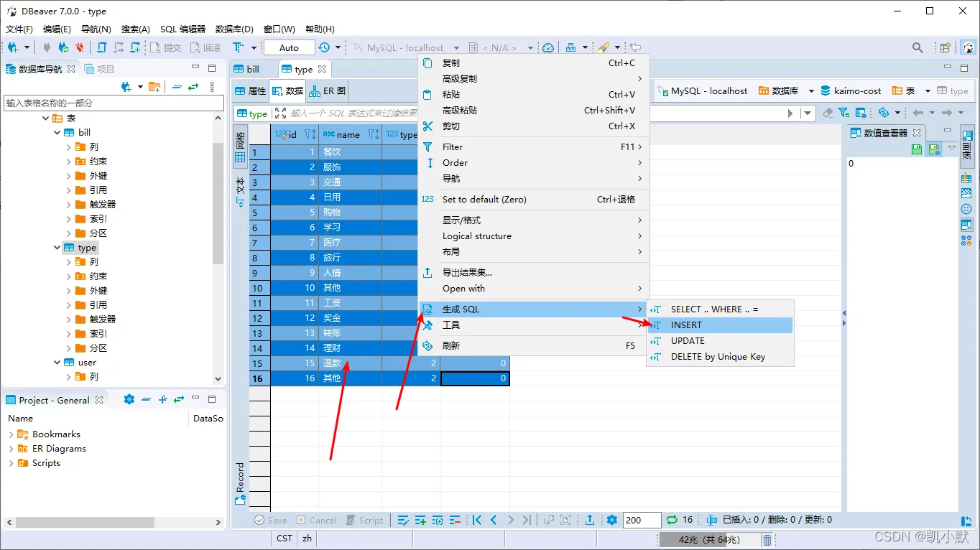Click the green refresh icon next to 16

point(672,520)
